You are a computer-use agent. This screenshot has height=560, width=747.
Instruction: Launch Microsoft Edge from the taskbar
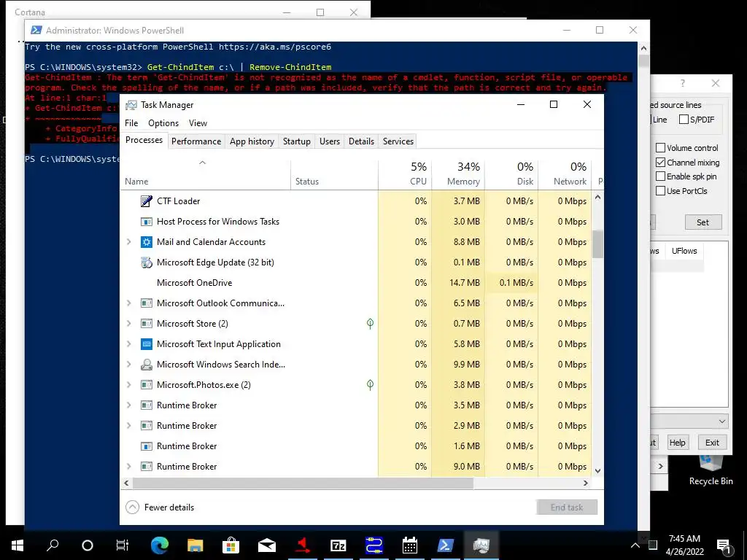160,545
